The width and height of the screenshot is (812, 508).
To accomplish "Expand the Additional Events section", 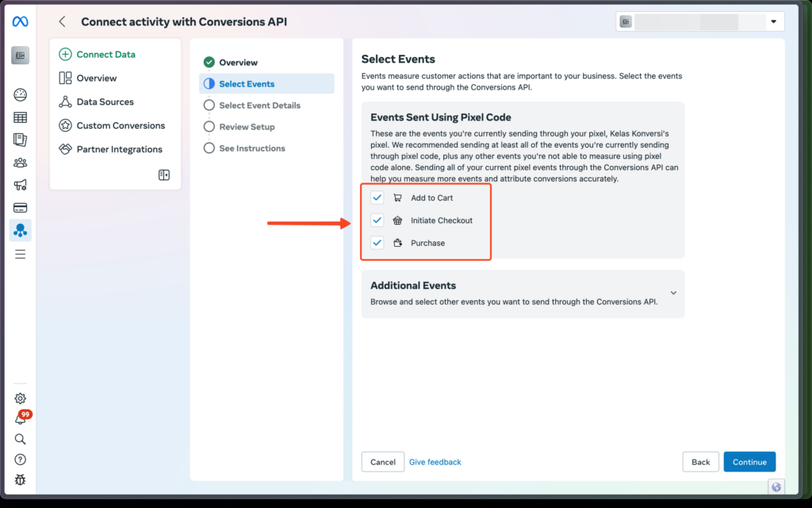I will click(673, 293).
